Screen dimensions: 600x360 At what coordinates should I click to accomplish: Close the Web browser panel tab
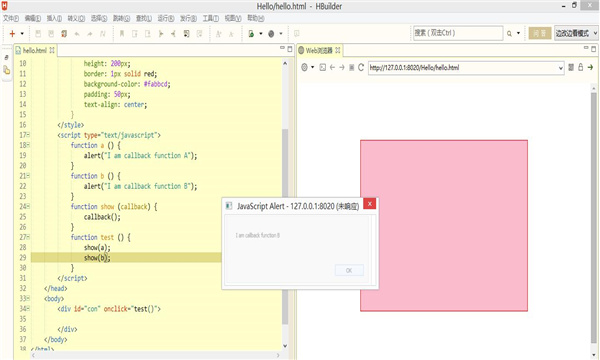coord(338,50)
